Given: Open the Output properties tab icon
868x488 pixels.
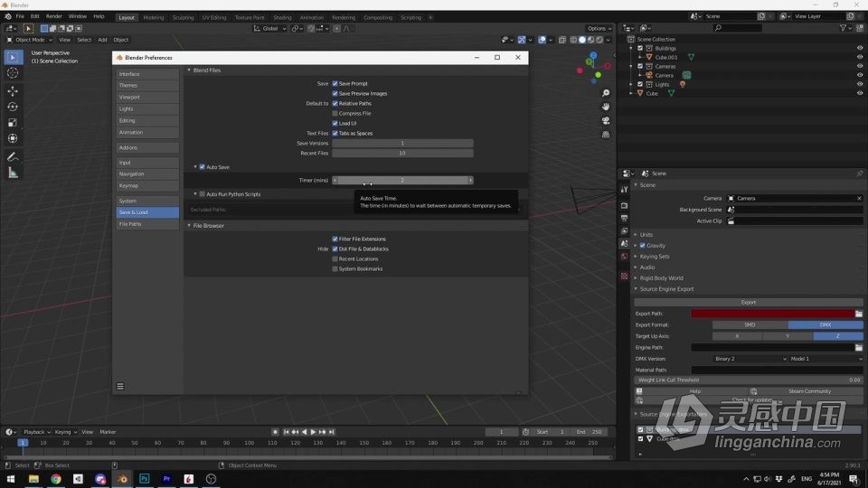Looking at the screenshot, I should pyautogui.click(x=625, y=218).
